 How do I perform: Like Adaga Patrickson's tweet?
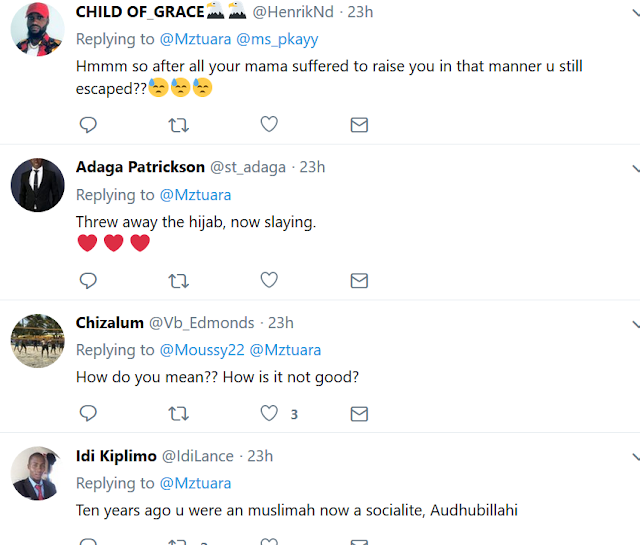tap(268, 280)
